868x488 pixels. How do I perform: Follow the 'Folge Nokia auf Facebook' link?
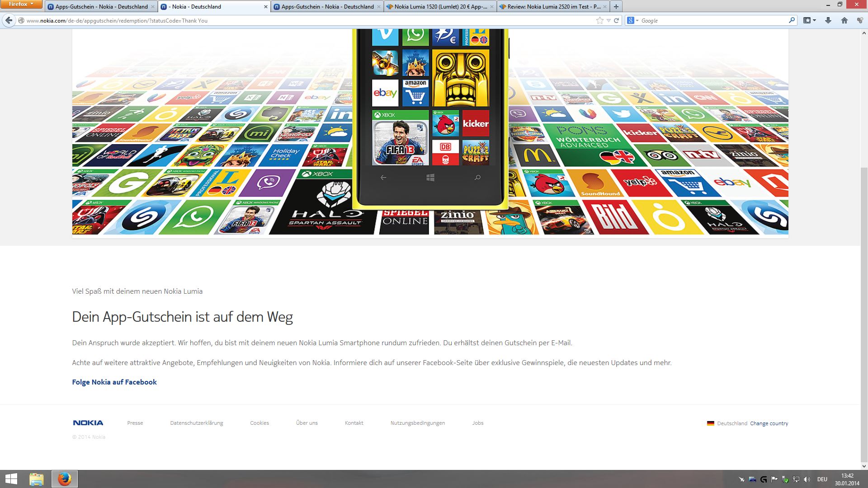pyautogui.click(x=114, y=382)
